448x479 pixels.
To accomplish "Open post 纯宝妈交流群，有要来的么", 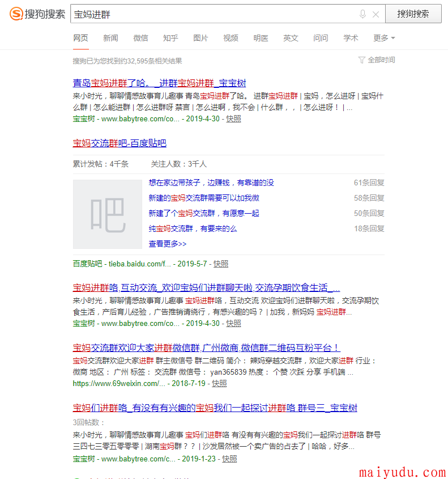I will click(193, 228).
